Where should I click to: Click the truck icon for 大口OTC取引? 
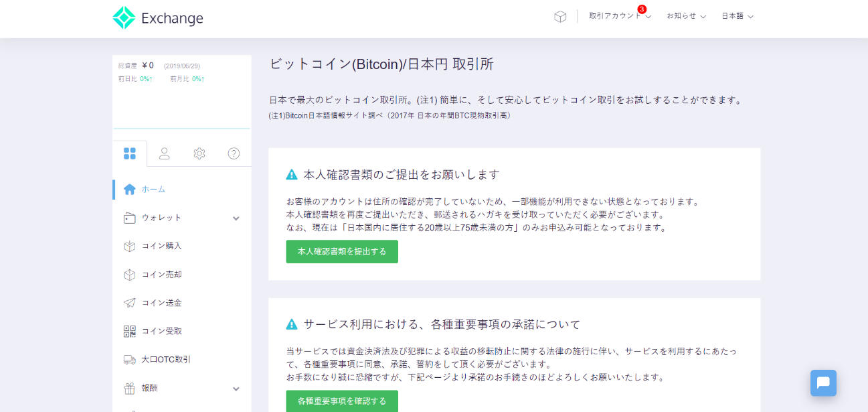130,360
